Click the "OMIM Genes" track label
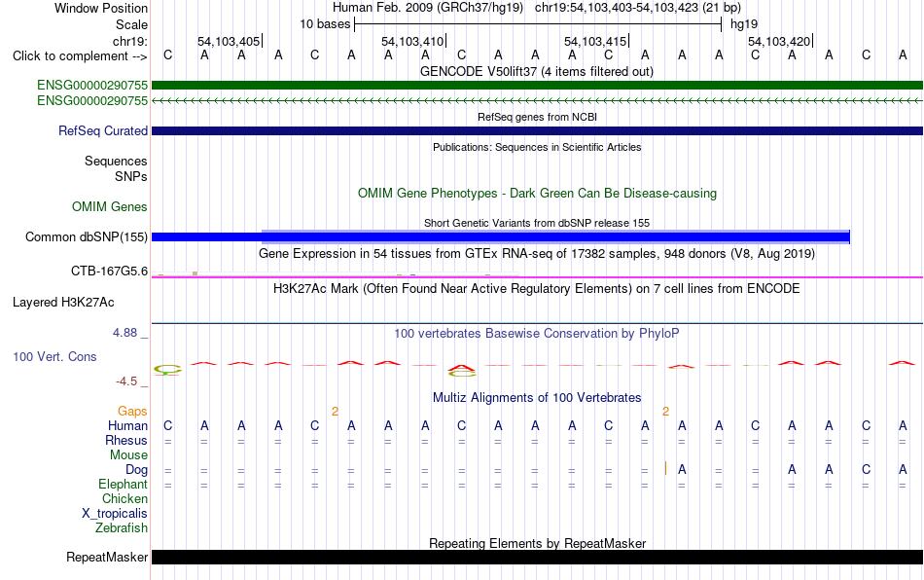The image size is (924, 580). coord(110,207)
